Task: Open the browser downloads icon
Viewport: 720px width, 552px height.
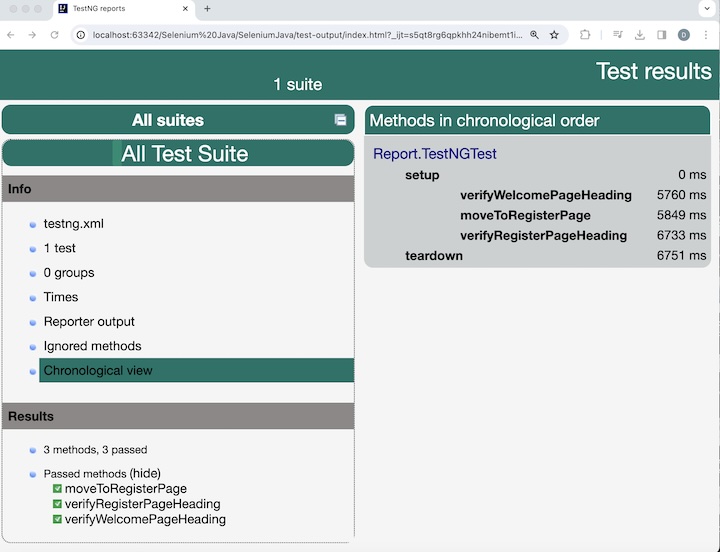Action: (640, 35)
